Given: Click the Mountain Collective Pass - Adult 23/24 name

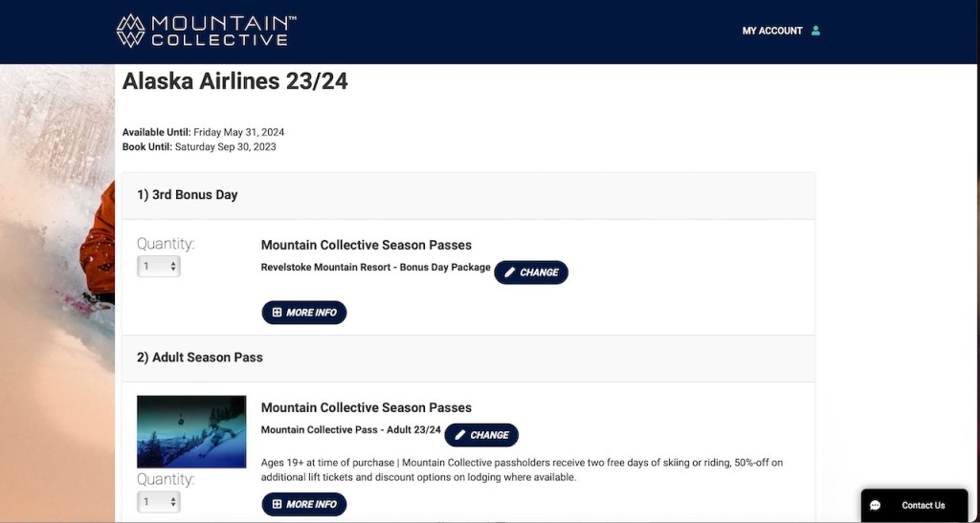Looking at the screenshot, I should 350,430.
